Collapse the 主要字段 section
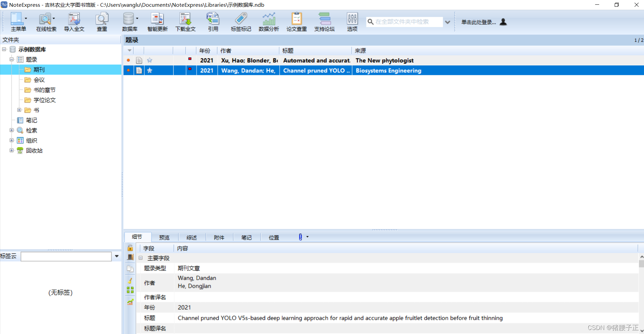644x334 pixels. (x=141, y=258)
